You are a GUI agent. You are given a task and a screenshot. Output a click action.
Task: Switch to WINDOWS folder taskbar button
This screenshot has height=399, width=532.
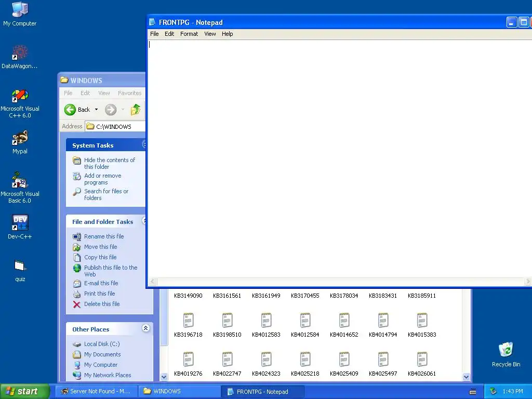click(x=179, y=392)
